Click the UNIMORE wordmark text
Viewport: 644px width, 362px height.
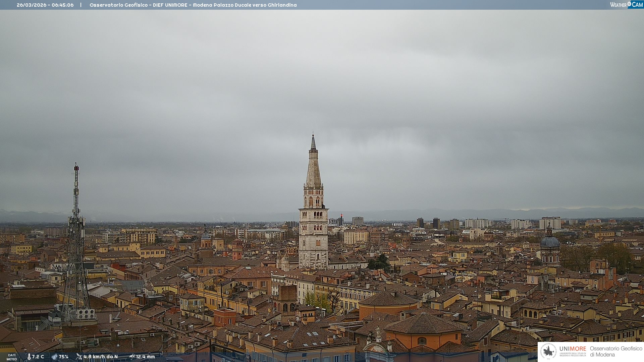[573, 349]
